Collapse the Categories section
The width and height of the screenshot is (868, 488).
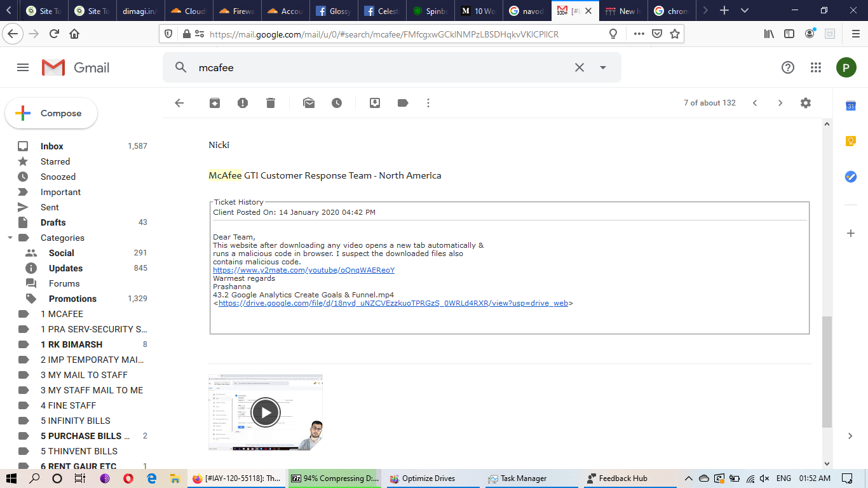[10, 238]
